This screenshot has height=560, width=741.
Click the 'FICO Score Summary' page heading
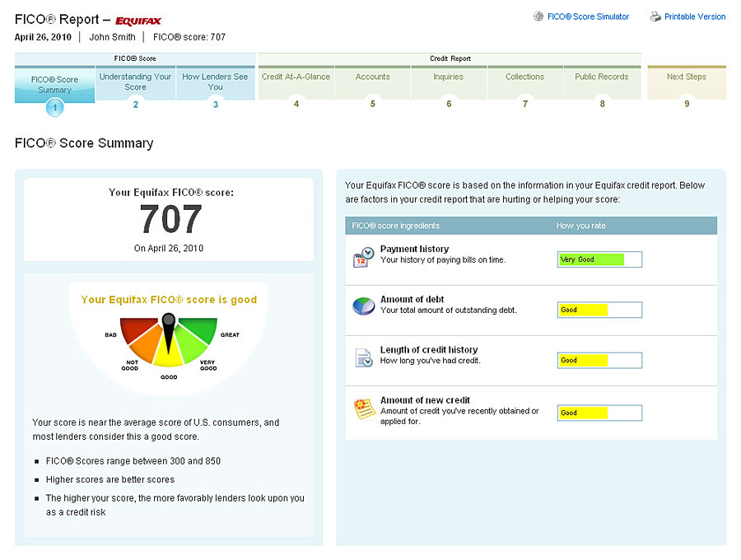[x=84, y=143]
